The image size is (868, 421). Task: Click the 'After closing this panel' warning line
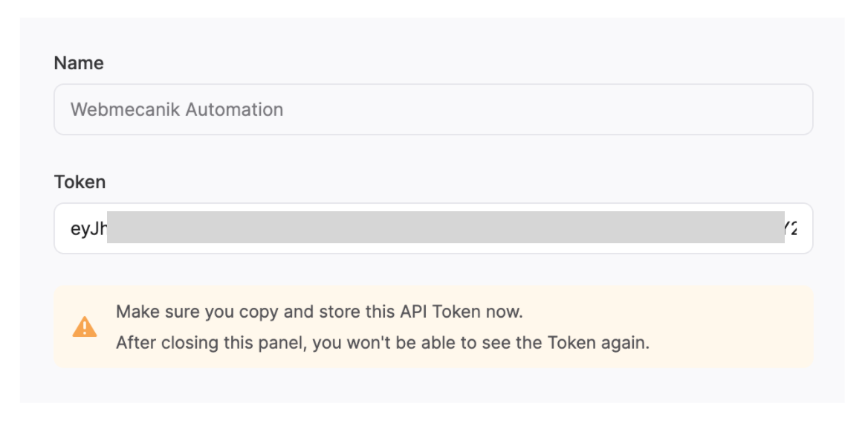[x=383, y=343]
